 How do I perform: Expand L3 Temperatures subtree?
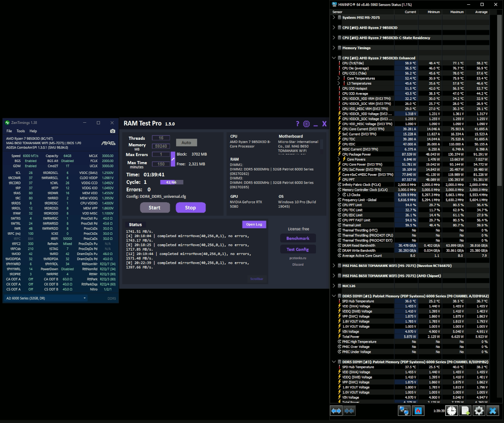[339, 83]
